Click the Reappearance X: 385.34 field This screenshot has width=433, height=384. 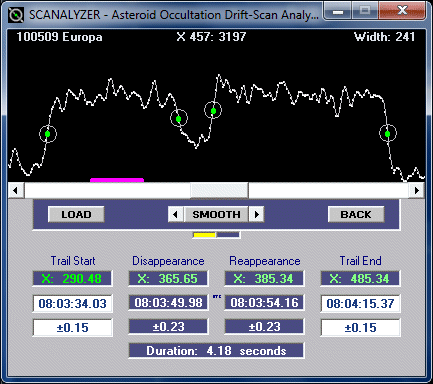tap(264, 278)
